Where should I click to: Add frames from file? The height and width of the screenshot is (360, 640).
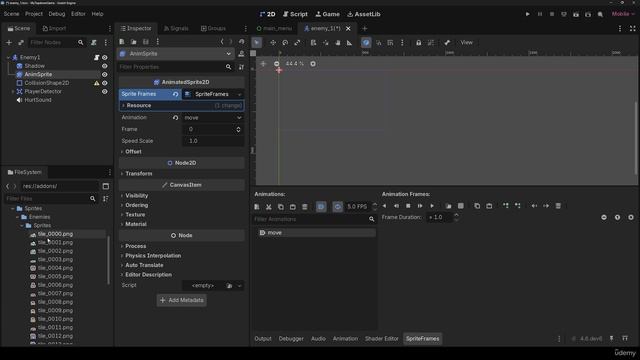point(449,206)
